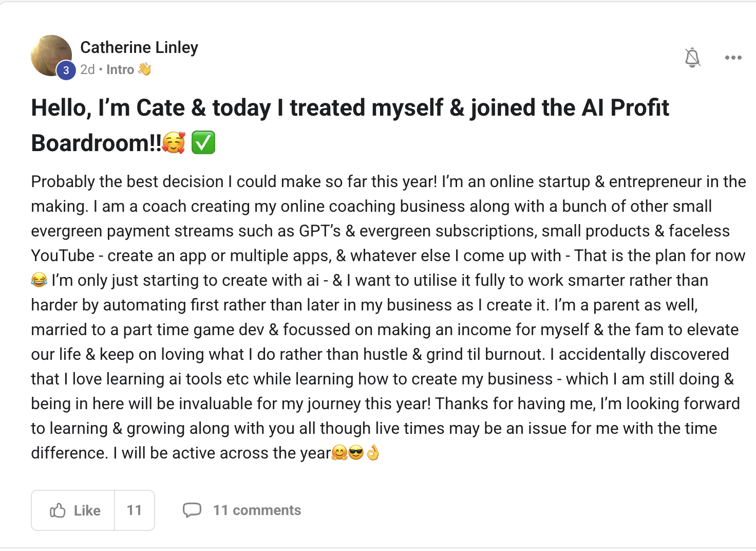View the 11 likes count

point(134,510)
